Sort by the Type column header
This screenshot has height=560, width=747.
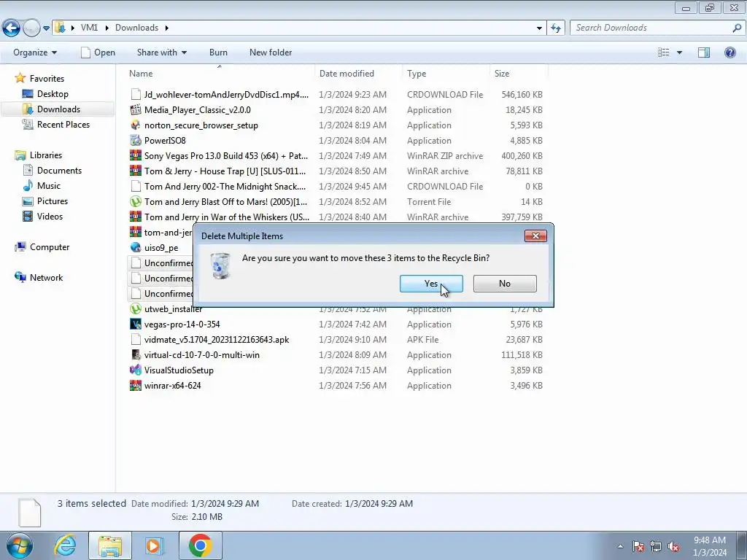(x=446, y=74)
